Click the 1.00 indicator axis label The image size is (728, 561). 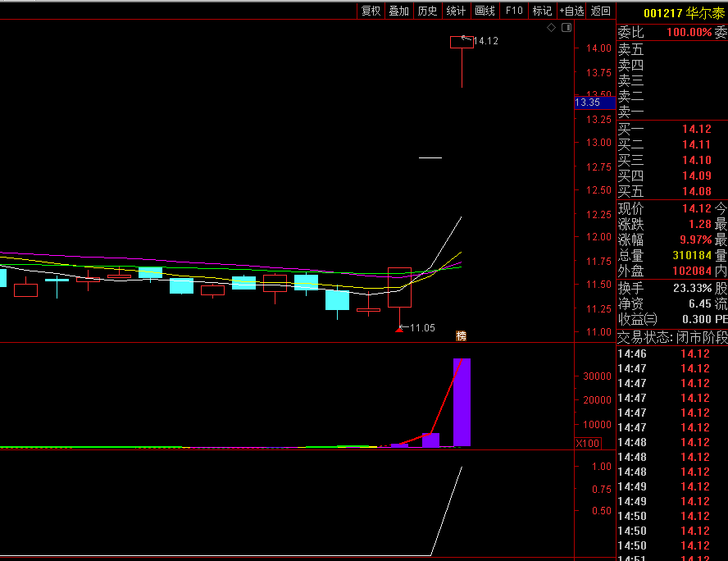602,467
